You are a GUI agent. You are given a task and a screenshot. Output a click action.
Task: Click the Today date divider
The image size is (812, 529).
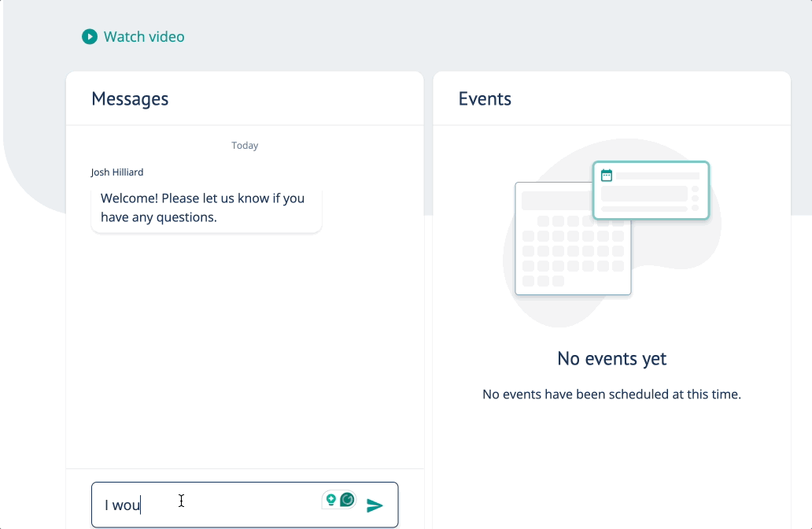coord(245,145)
